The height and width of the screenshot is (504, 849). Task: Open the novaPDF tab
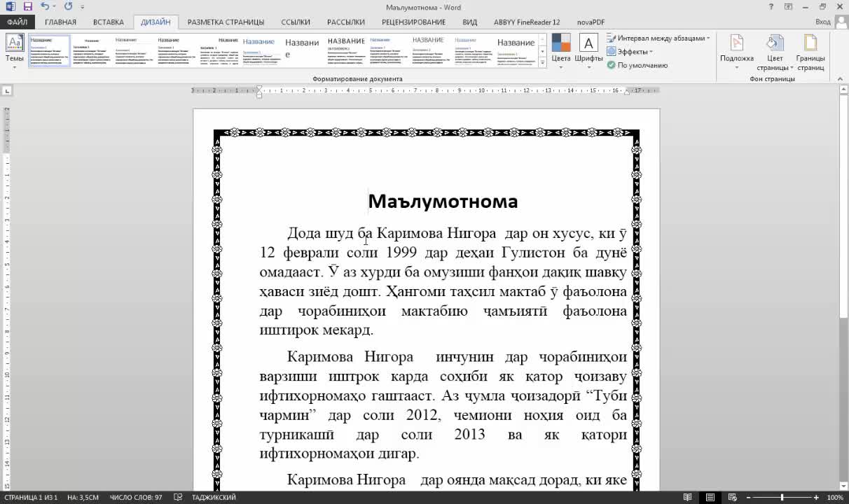point(591,22)
